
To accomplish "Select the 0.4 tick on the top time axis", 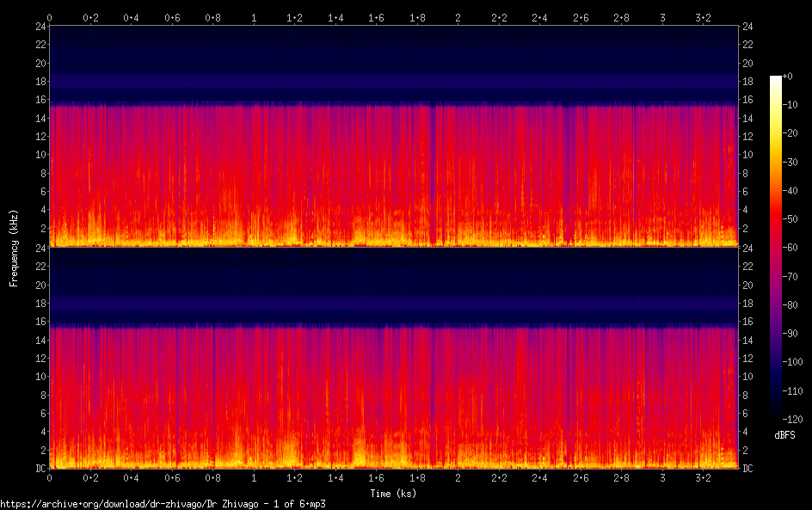I will click(131, 17).
